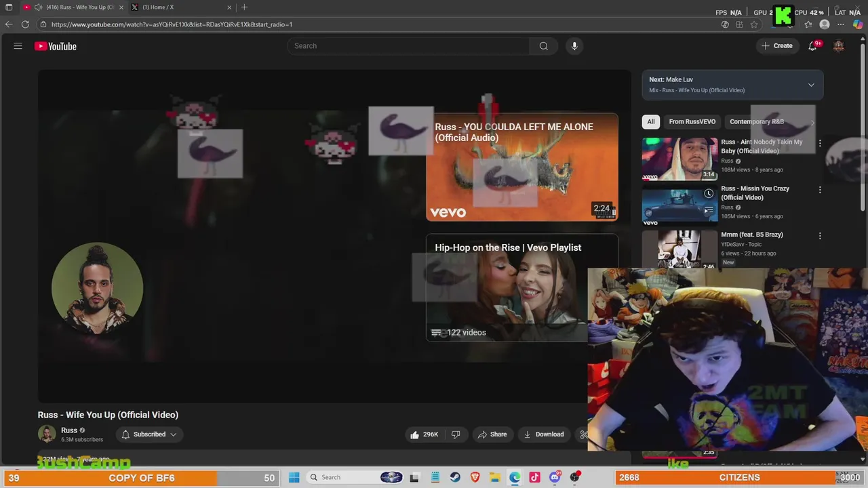The image size is (868, 488).
Task: Open YouTube notifications bell
Action: (x=812, y=46)
